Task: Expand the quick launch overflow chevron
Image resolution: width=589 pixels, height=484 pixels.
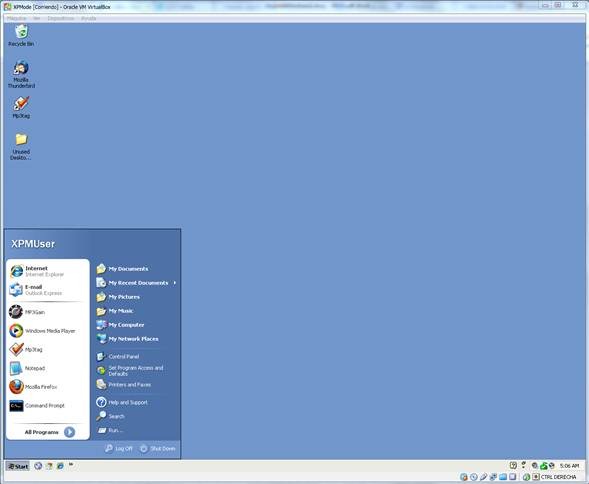Action: tap(71, 465)
